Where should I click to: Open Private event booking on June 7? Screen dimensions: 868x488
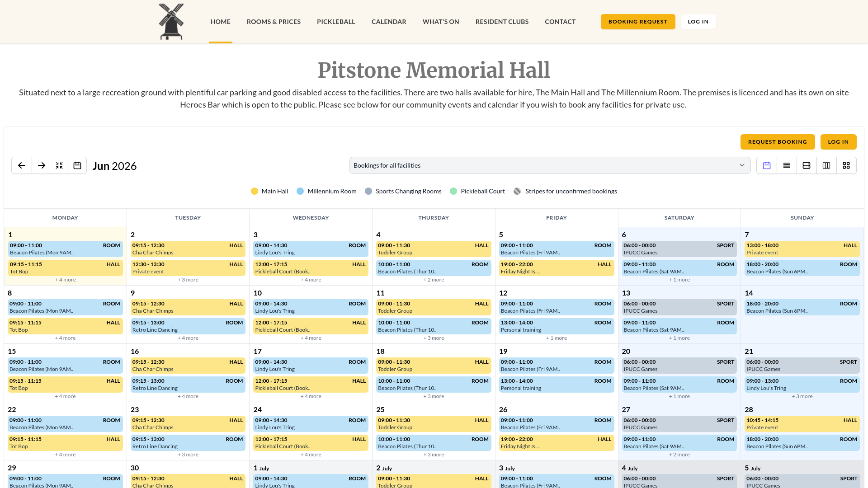point(802,249)
